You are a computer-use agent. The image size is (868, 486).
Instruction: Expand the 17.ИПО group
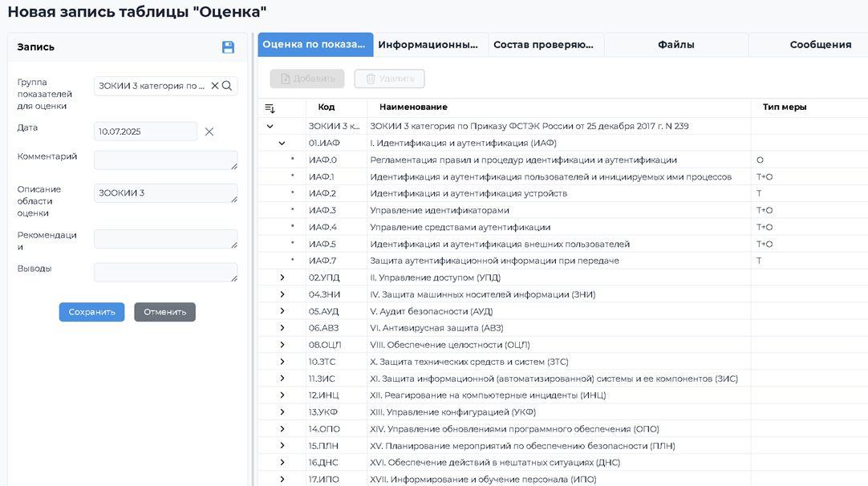282,480
